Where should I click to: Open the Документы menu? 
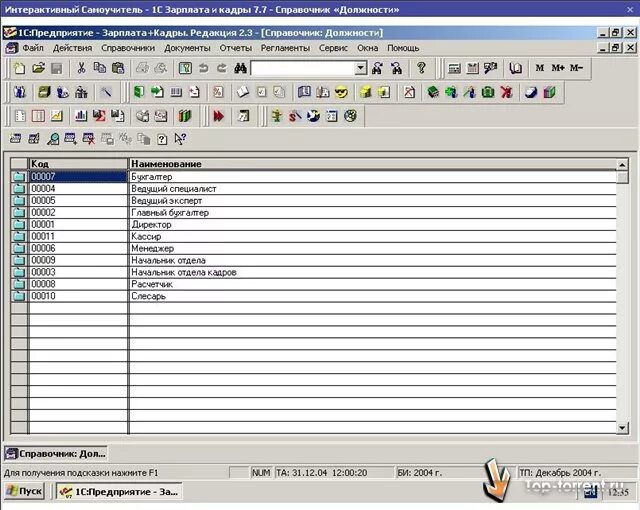click(187, 48)
